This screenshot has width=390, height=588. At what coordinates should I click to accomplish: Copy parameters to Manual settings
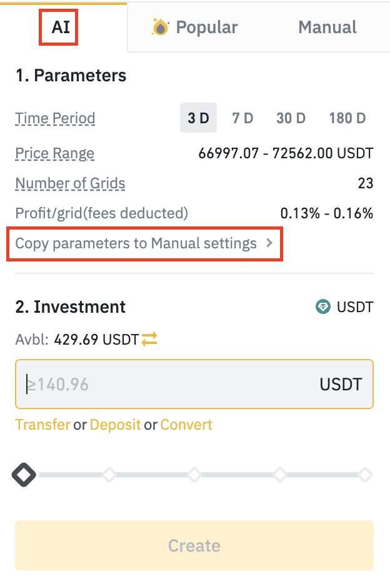(136, 243)
